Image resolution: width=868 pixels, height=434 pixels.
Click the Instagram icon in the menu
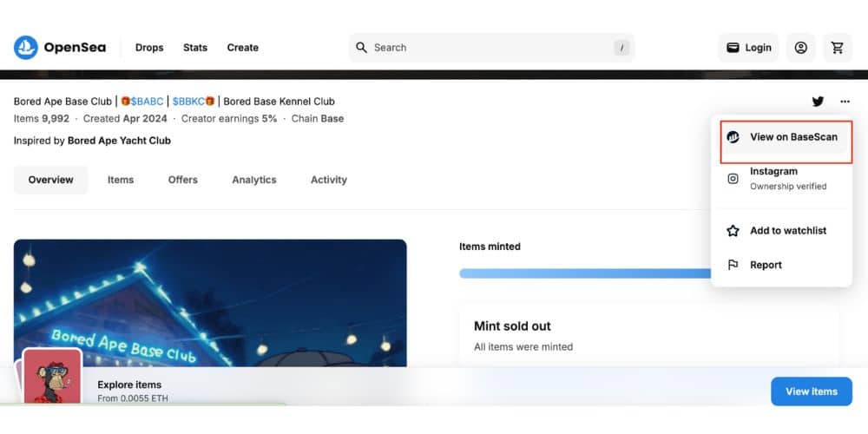click(733, 179)
